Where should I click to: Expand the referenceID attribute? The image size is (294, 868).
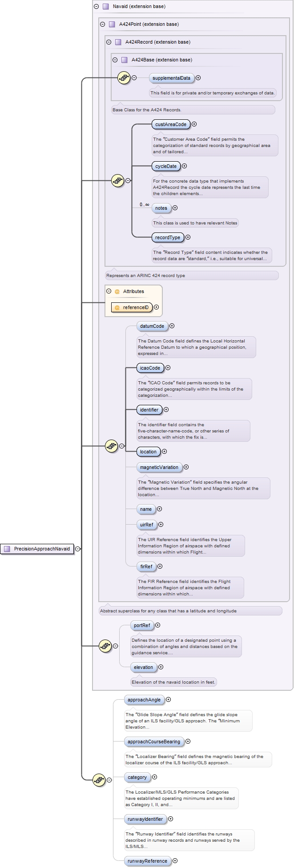[156, 307]
